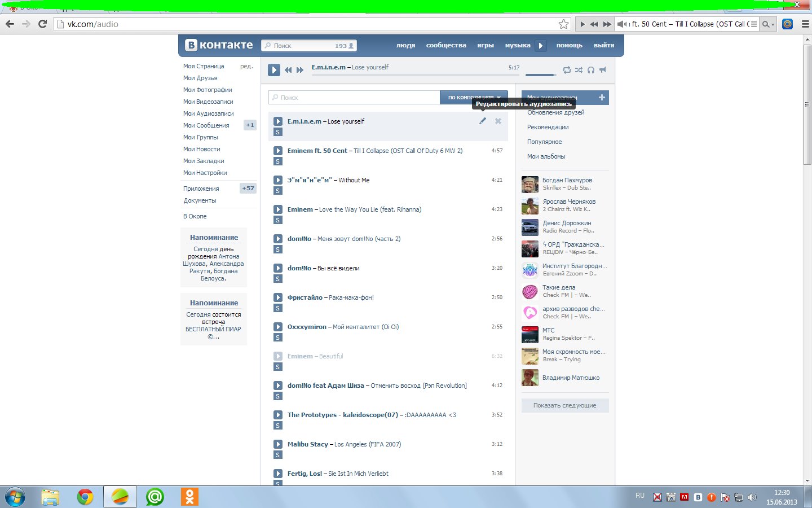Open 'Мои Сообщения' in the sidebar
Screen dimensions: 812x508
[206, 125]
